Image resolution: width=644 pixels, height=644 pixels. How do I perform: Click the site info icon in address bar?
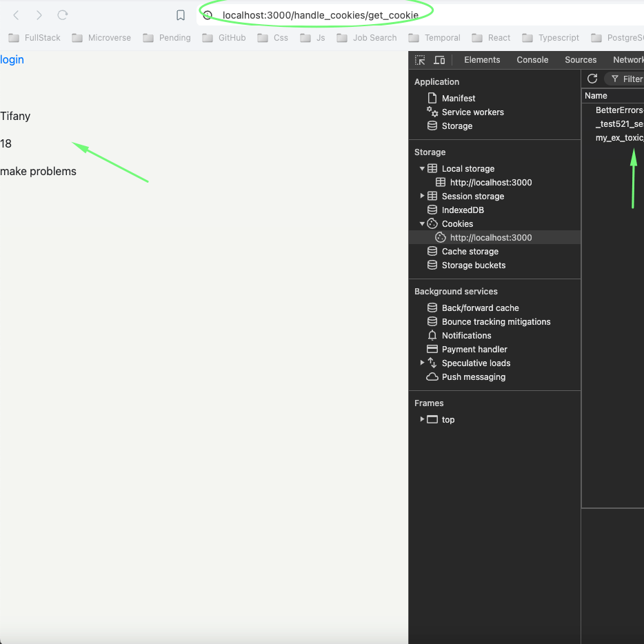[x=208, y=15]
